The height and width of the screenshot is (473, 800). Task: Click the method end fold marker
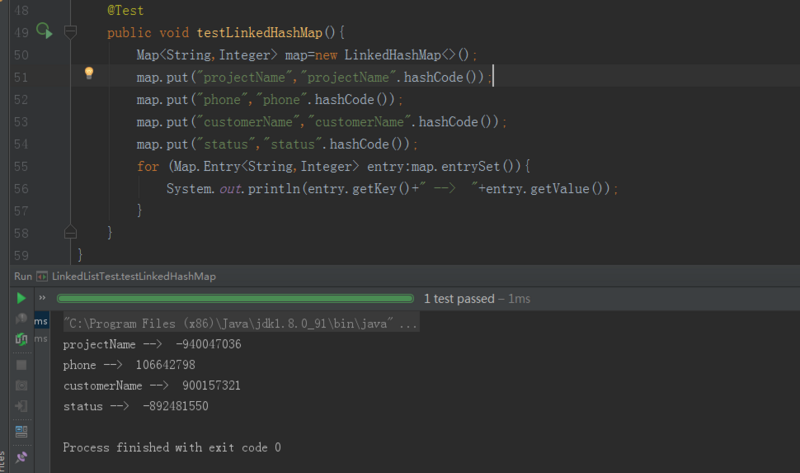tap(70, 232)
